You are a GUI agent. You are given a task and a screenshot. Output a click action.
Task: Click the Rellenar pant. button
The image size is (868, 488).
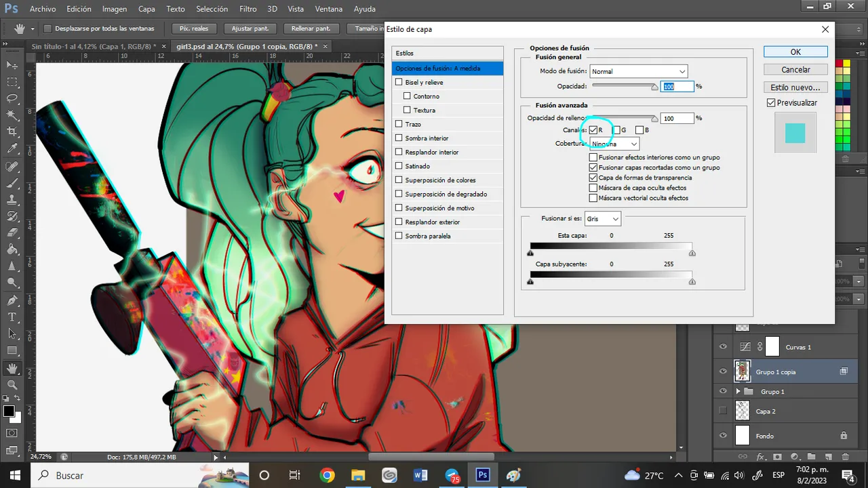tap(311, 28)
